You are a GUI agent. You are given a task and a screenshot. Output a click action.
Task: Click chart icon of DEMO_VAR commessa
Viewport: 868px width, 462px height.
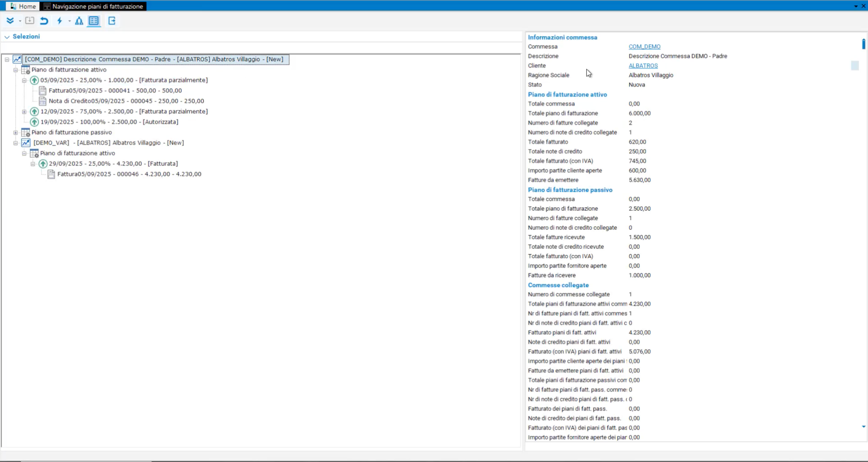(26, 143)
